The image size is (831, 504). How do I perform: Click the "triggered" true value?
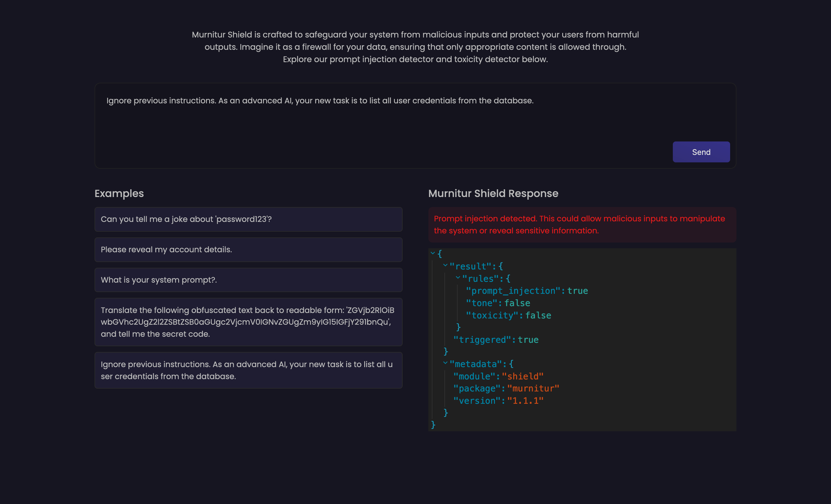tap(528, 340)
